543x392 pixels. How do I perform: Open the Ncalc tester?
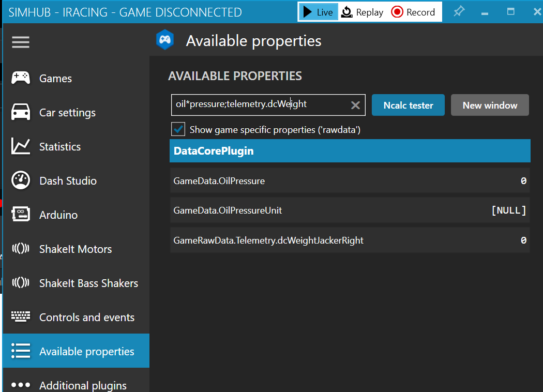(x=409, y=105)
